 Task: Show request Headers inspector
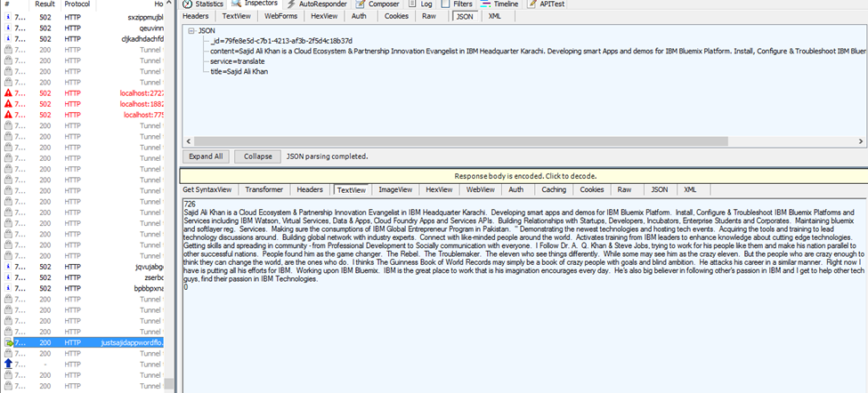click(x=195, y=16)
